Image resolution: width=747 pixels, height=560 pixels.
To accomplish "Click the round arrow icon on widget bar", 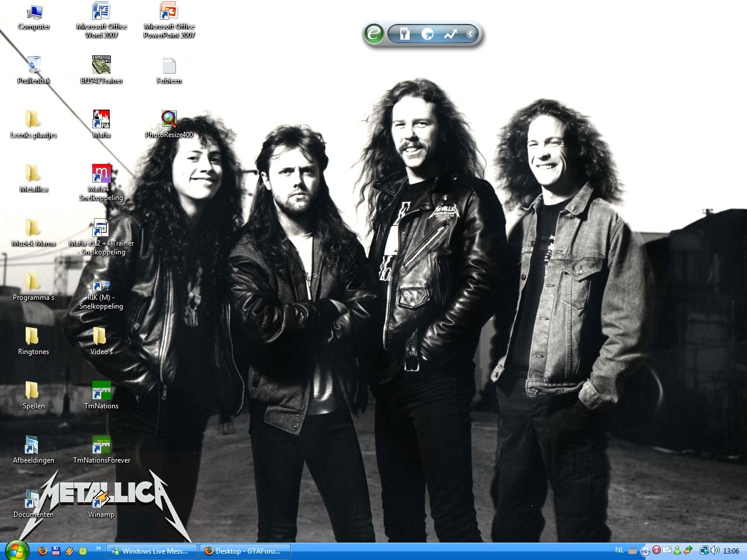I will pyautogui.click(x=427, y=34).
